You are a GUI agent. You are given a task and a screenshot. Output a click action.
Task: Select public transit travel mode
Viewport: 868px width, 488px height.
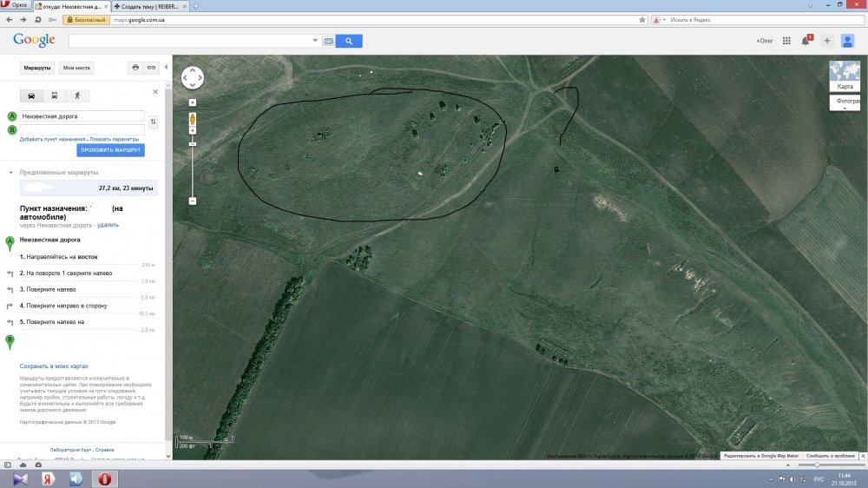click(55, 96)
